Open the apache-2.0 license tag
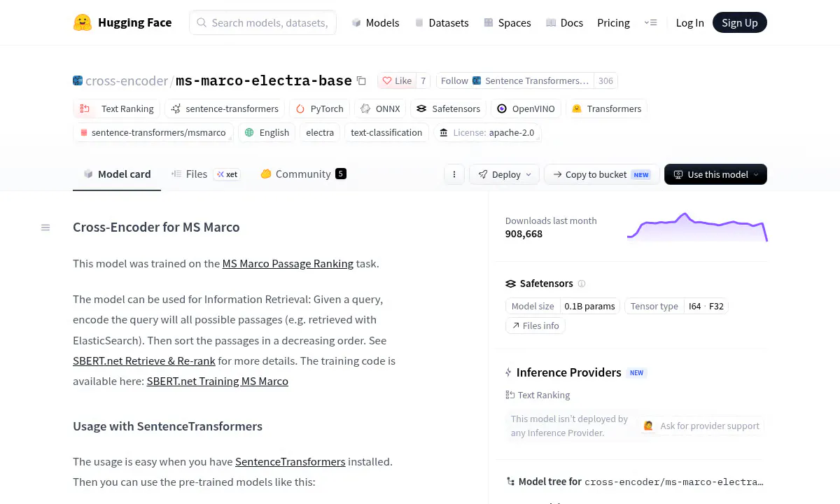The image size is (840, 504). pyautogui.click(x=487, y=132)
